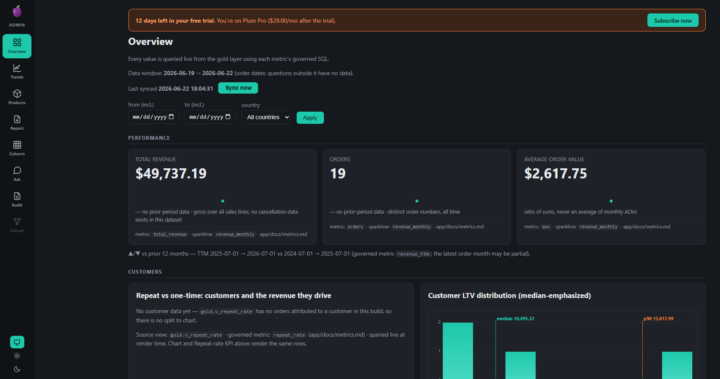The width and height of the screenshot is (720, 379).
Task: Click the p90 15,017.99 chart label
Action: (658, 318)
